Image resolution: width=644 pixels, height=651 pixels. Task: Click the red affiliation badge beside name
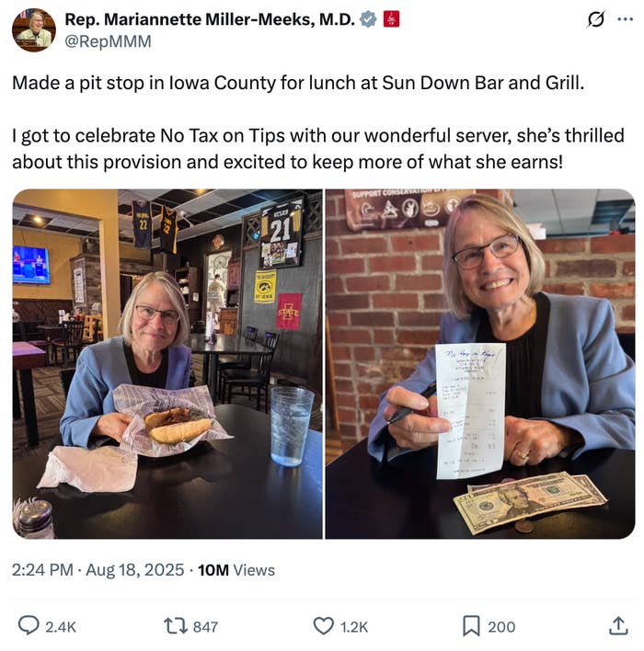[391, 19]
